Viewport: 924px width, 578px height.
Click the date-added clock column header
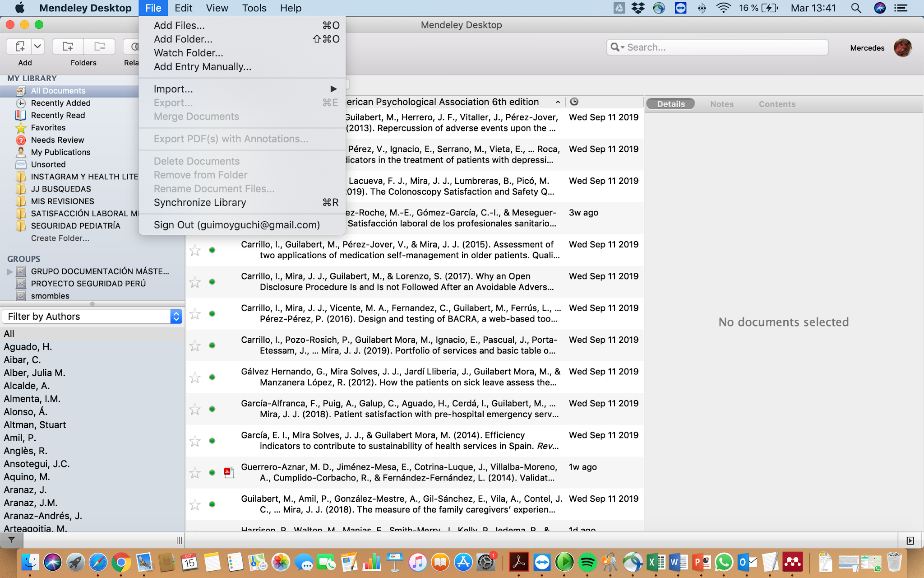[574, 102]
